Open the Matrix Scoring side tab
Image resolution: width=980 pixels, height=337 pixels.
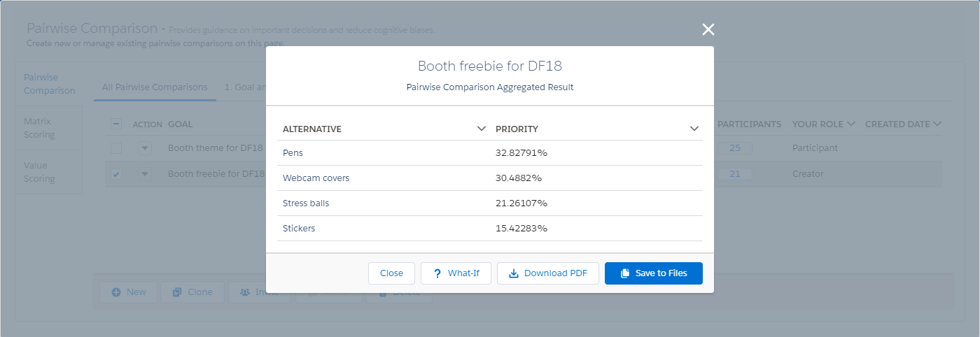pyautogui.click(x=49, y=128)
